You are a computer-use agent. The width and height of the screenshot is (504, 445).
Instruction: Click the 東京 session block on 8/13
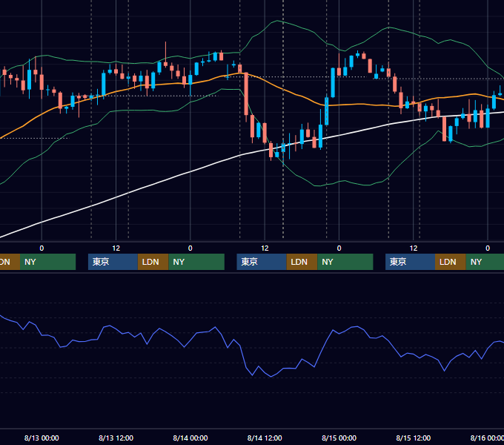click(113, 262)
